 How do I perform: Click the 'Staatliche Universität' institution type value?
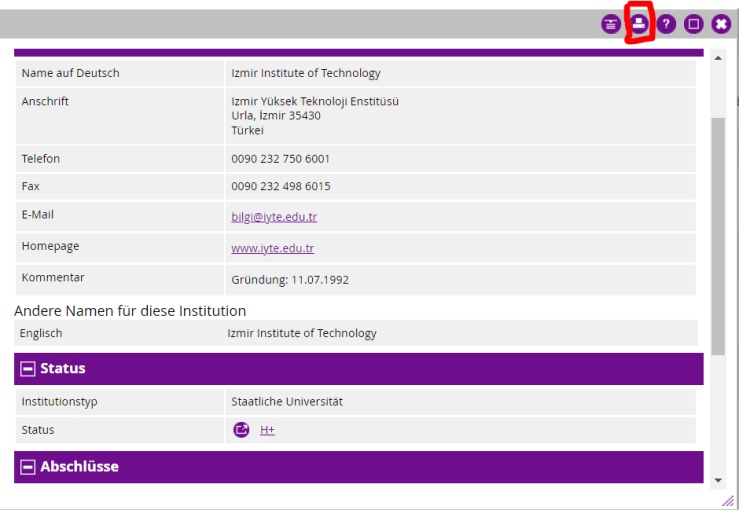[287, 402]
